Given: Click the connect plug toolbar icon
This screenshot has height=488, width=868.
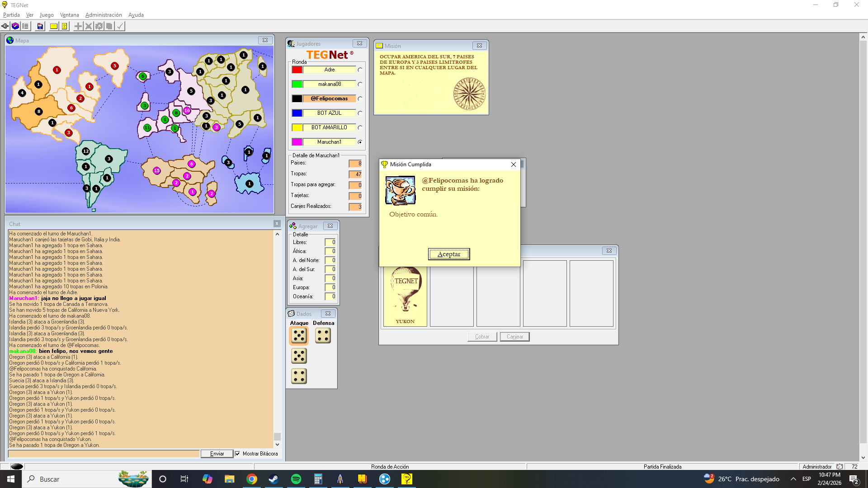Looking at the screenshot, I should pyautogui.click(x=5, y=26).
